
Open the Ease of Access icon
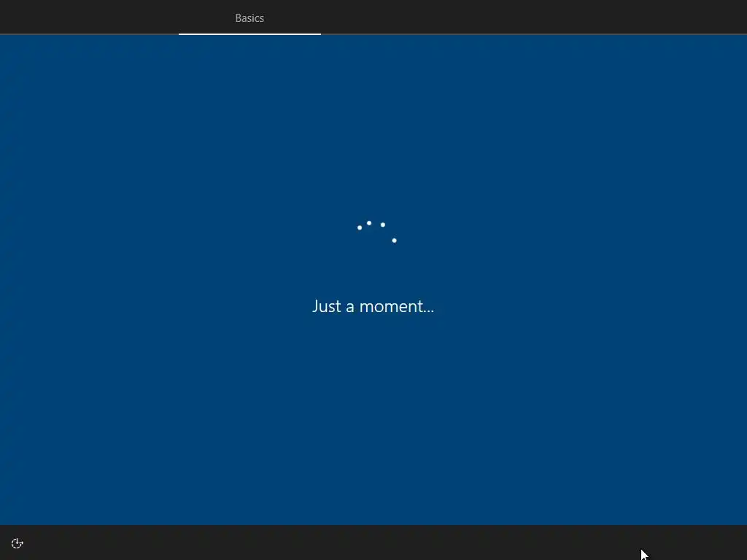[x=18, y=543]
